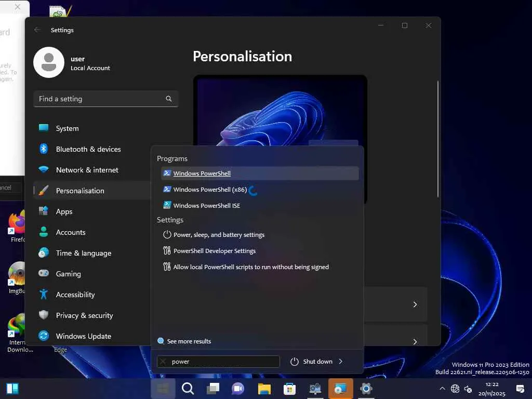The image size is (532, 399).
Task: Open the notification center icon
Action: pos(520,389)
